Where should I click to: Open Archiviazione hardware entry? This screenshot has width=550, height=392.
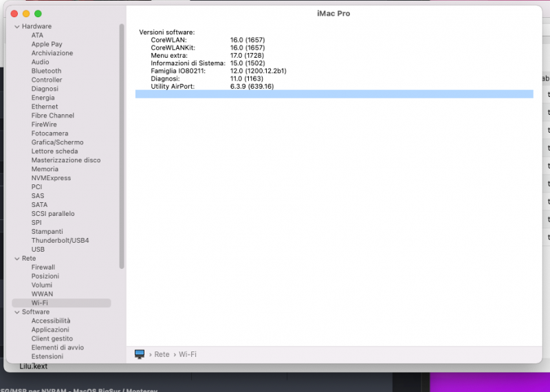click(x=52, y=53)
